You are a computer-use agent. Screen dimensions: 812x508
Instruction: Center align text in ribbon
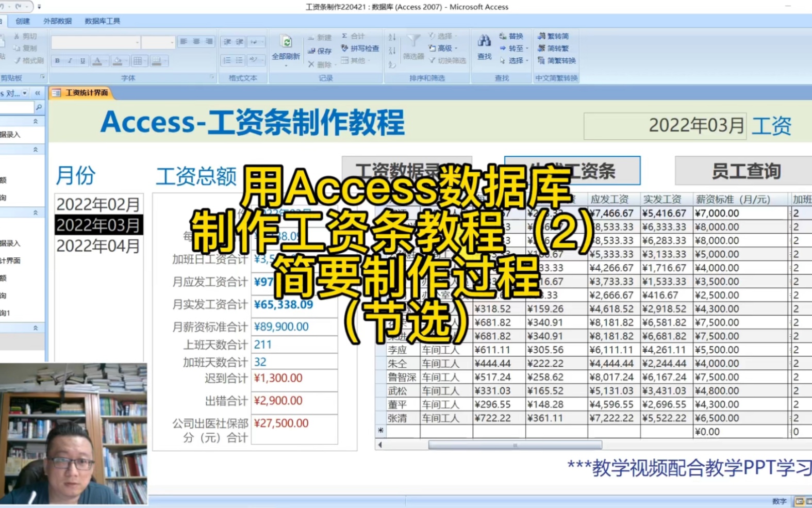coord(196,42)
